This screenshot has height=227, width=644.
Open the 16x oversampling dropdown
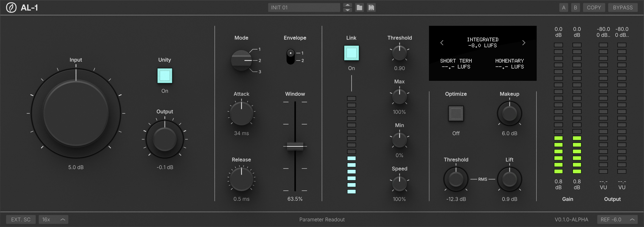[x=53, y=220]
